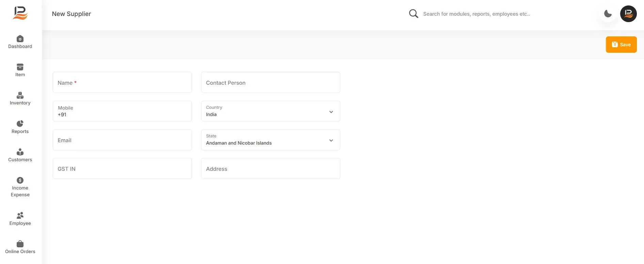Screen dimensions: 644x264
Task: Click into the GST IN field
Action: 122,168
